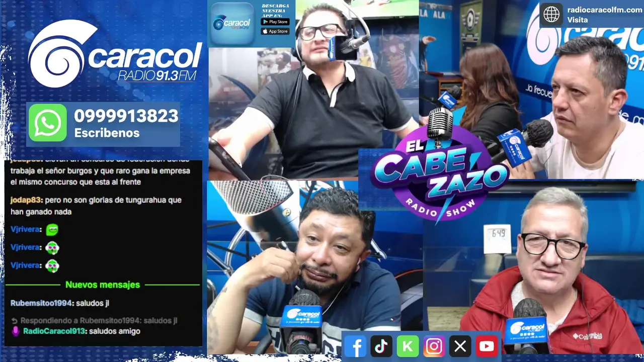Image resolution: width=644 pixels, height=362 pixels.
Task: Click the 'jodap83' username in chat
Action: [25, 200]
